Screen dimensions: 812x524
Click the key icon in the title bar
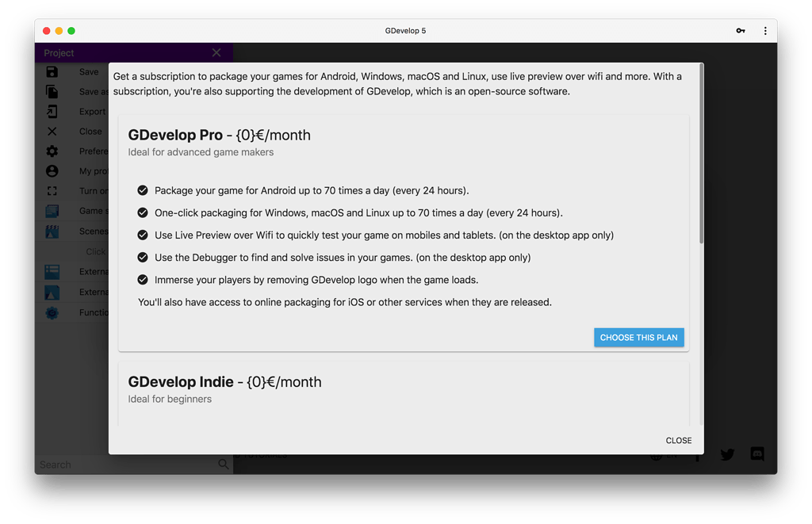[740, 30]
